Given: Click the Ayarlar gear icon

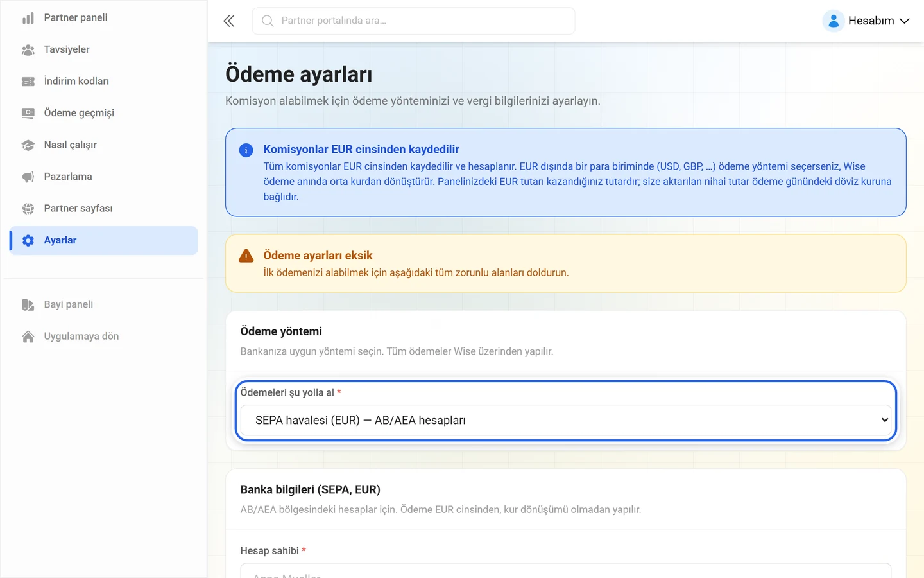Looking at the screenshot, I should point(28,240).
